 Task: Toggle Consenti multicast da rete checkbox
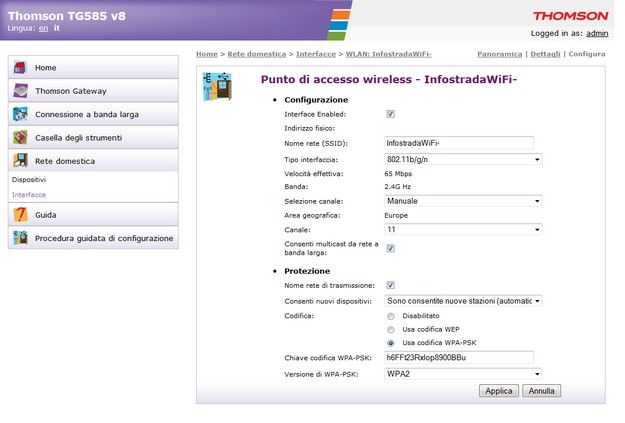(x=391, y=248)
